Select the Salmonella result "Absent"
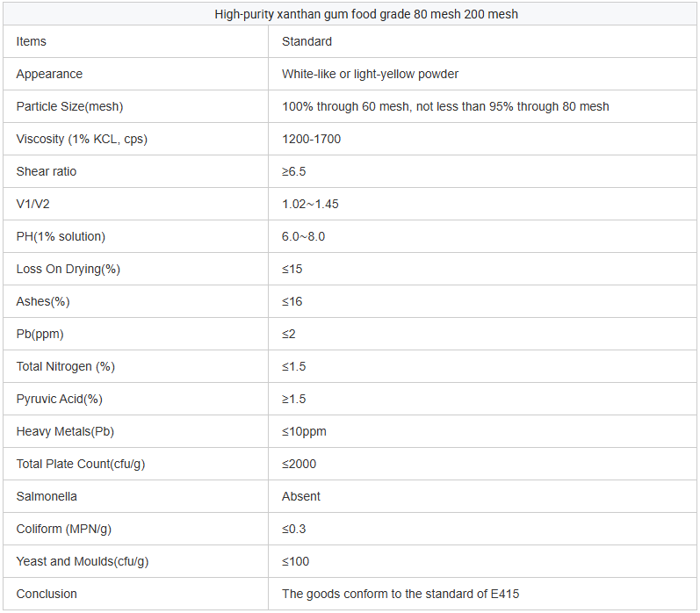 tap(301, 496)
